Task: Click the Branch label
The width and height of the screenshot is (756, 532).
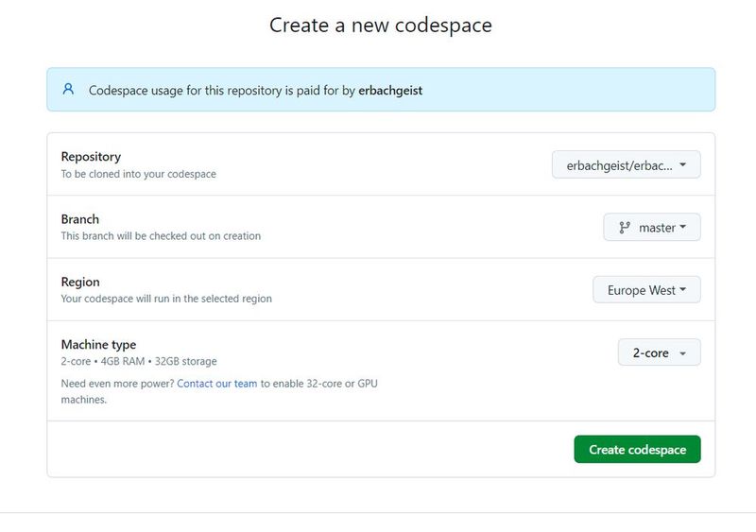Action: 80,219
